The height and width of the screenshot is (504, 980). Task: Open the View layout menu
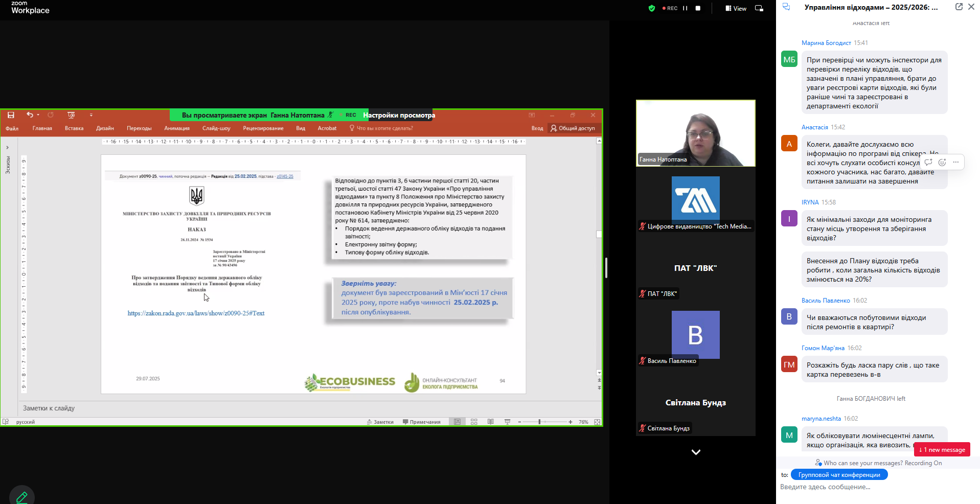(x=736, y=8)
